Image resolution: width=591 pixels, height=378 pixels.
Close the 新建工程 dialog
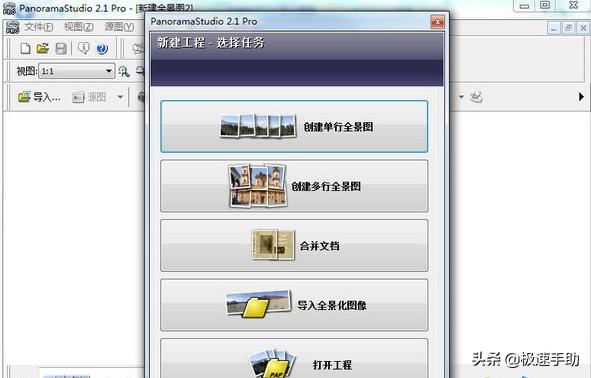438,22
